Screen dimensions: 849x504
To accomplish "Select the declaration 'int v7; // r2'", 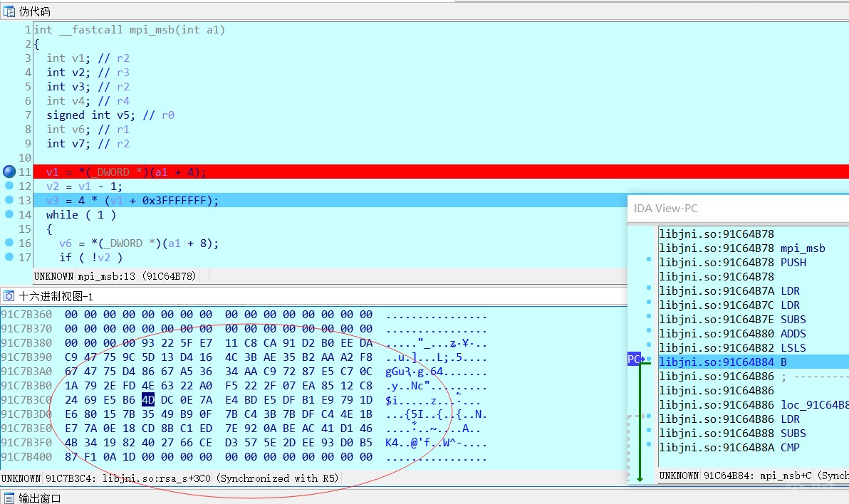I will pos(88,144).
